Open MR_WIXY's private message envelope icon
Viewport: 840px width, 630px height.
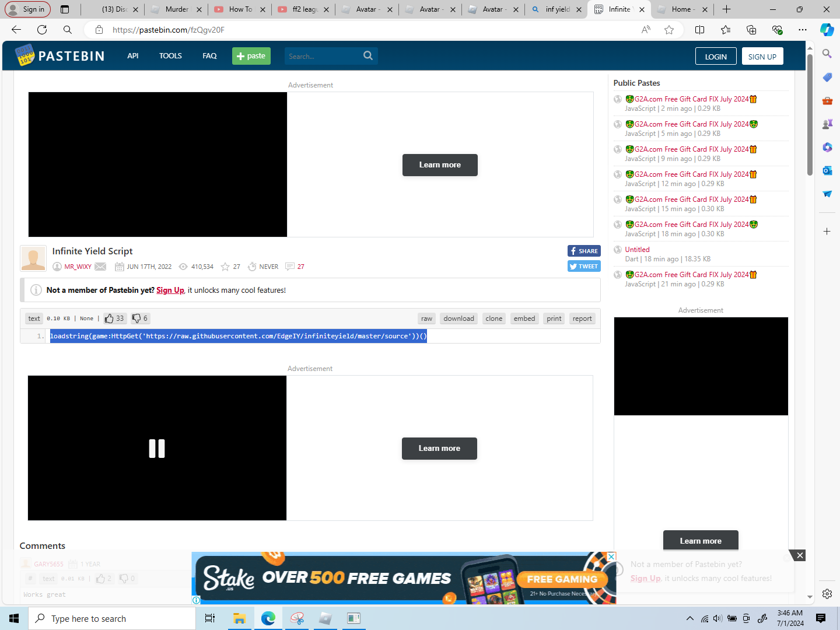100,267
